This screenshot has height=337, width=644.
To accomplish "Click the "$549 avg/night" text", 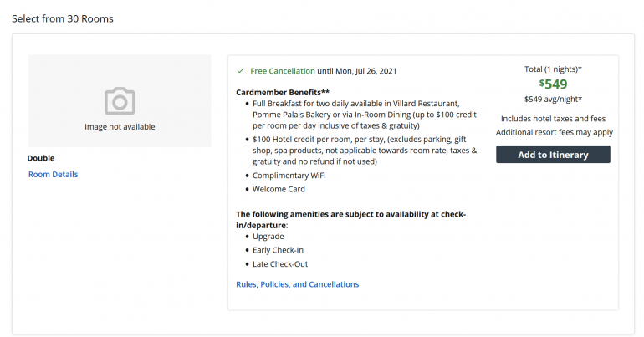I will point(553,100).
